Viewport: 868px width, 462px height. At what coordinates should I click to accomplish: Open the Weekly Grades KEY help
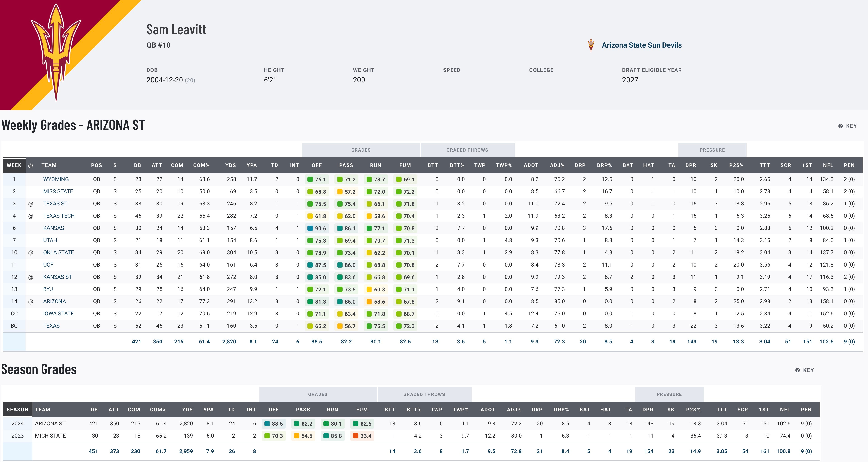click(847, 126)
